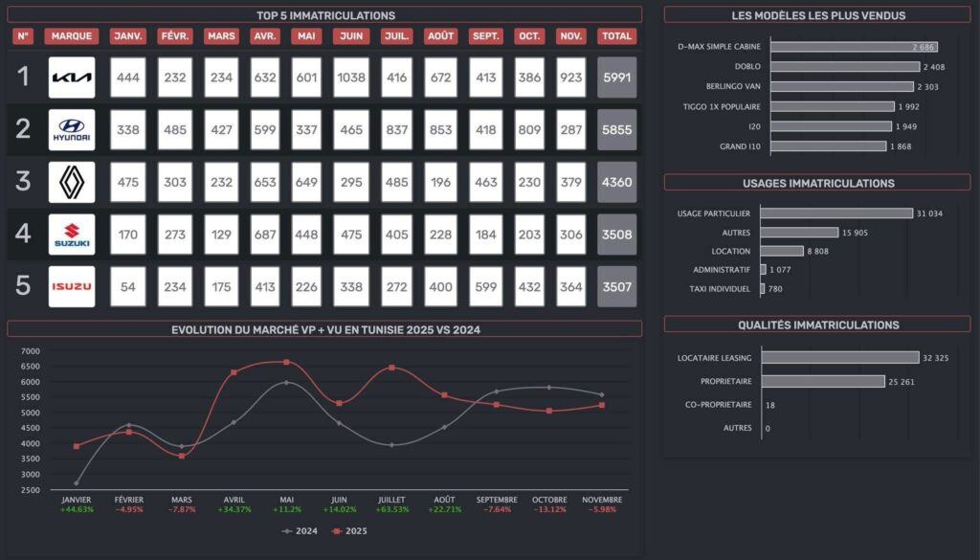Select the Renault diamond logo
Screen dimensions: 980x560
(72, 182)
